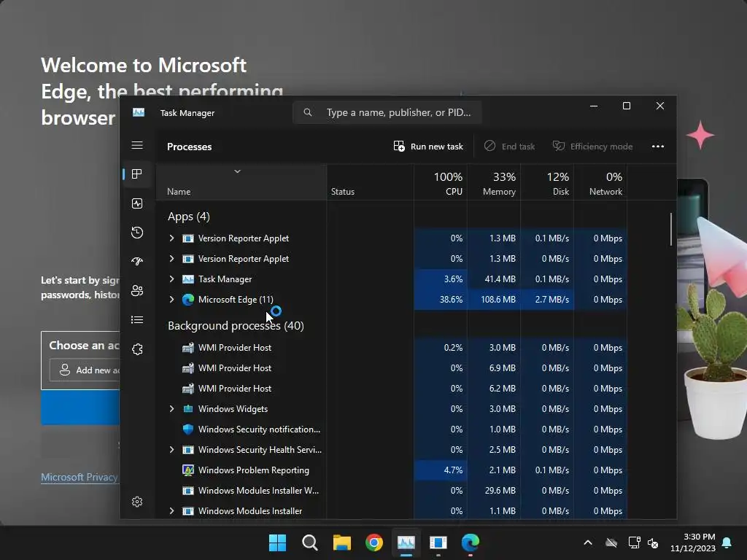
Task: Click the process list vertical scrollbar
Action: [671, 229]
